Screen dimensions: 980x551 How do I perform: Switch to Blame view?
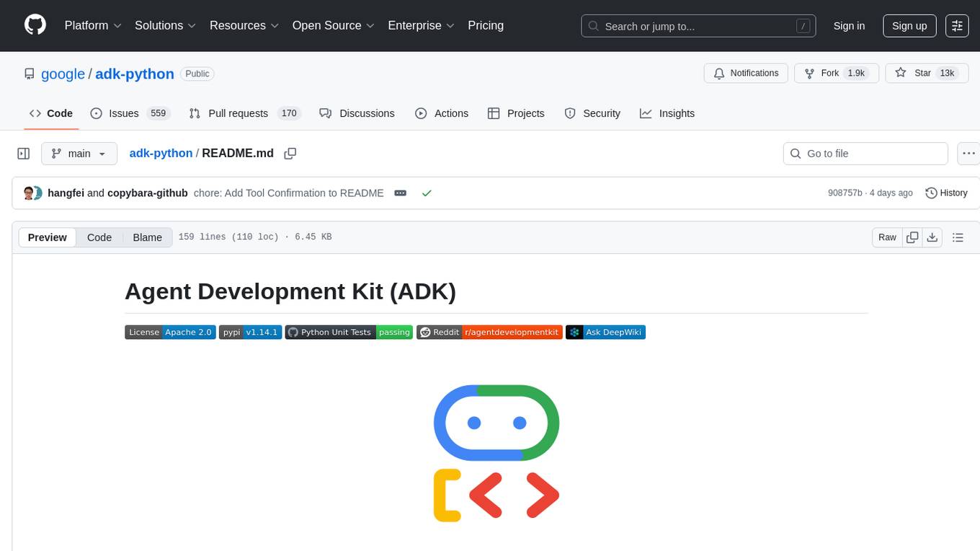pos(147,237)
